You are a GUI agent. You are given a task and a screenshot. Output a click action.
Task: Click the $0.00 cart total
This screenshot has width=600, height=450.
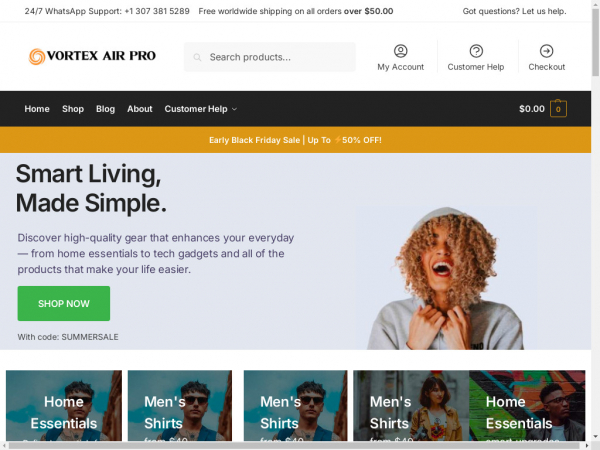tap(532, 109)
